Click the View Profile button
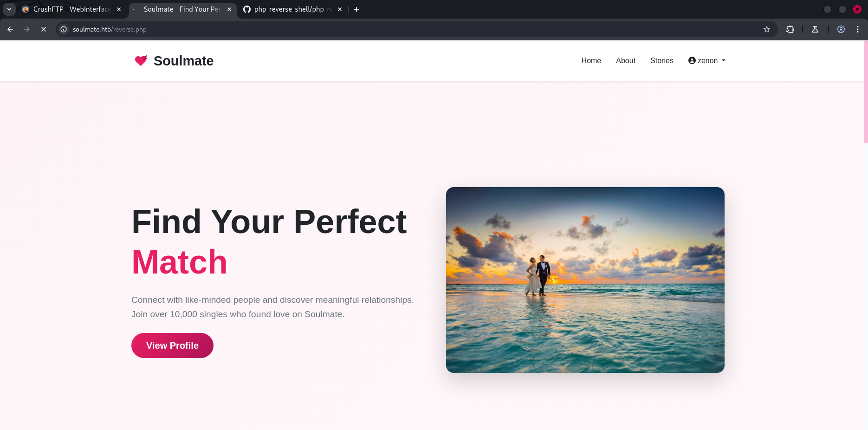The height and width of the screenshot is (430, 868). point(172,345)
